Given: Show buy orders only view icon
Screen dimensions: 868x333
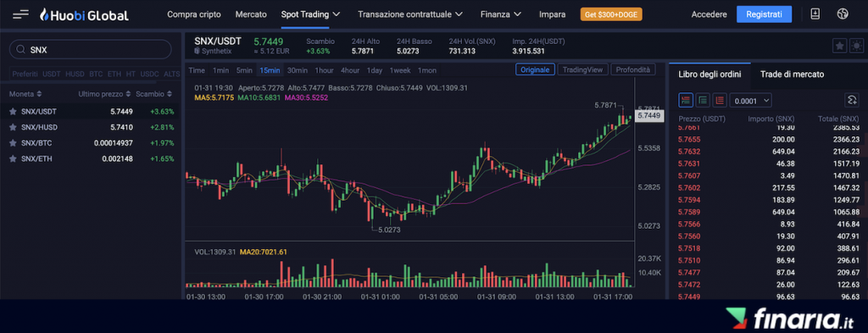Looking at the screenshot, I should pyautogui.click(x=703, y=100).
